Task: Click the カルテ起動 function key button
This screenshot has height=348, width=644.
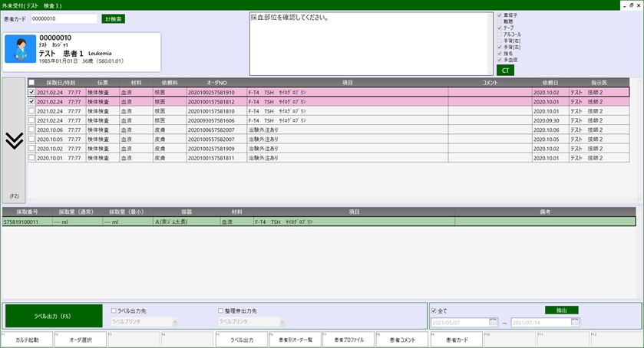Action: (27, 340)
